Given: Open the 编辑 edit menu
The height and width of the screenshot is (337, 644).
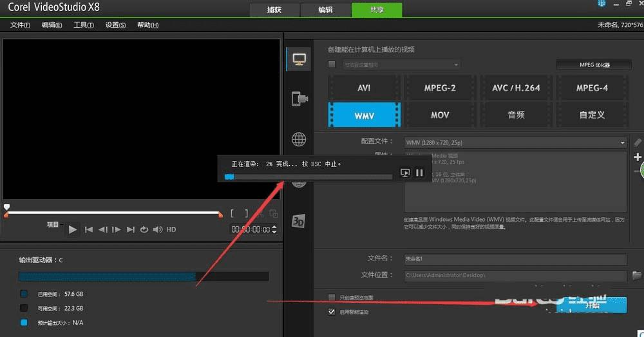Looking at the screenshot, I should coord(52,25).
